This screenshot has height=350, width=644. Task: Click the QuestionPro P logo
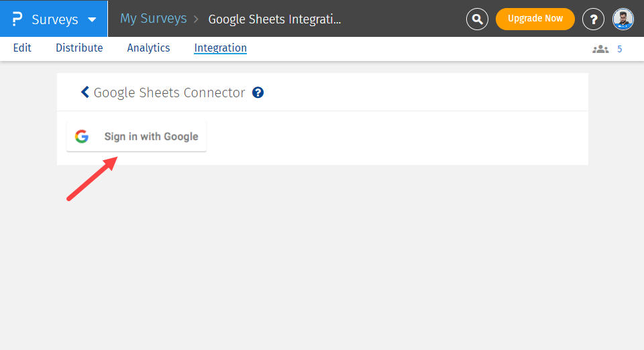point(17,19)
